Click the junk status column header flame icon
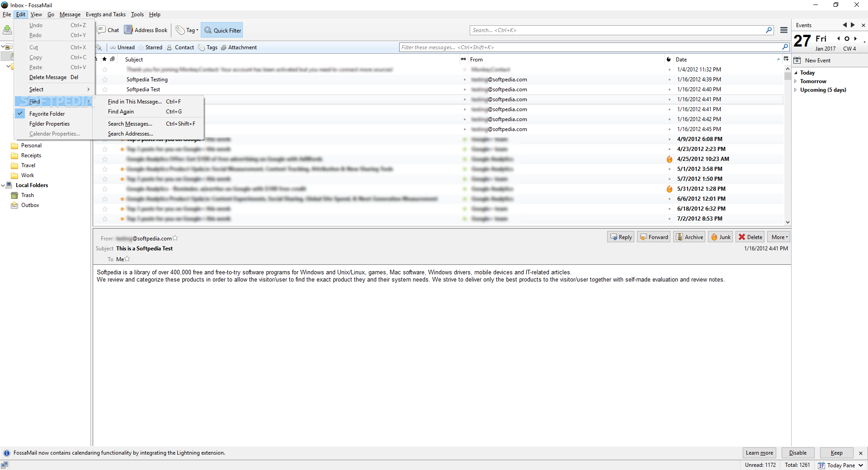 coord(669,59)
